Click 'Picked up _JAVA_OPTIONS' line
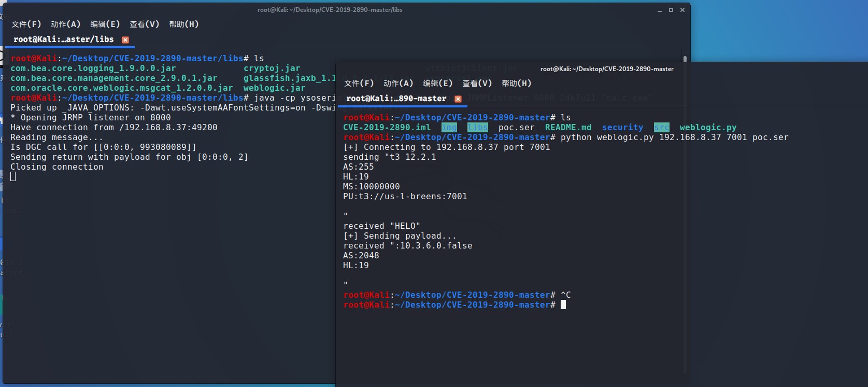This screenshot has width=868, height=387. [173, 108]
